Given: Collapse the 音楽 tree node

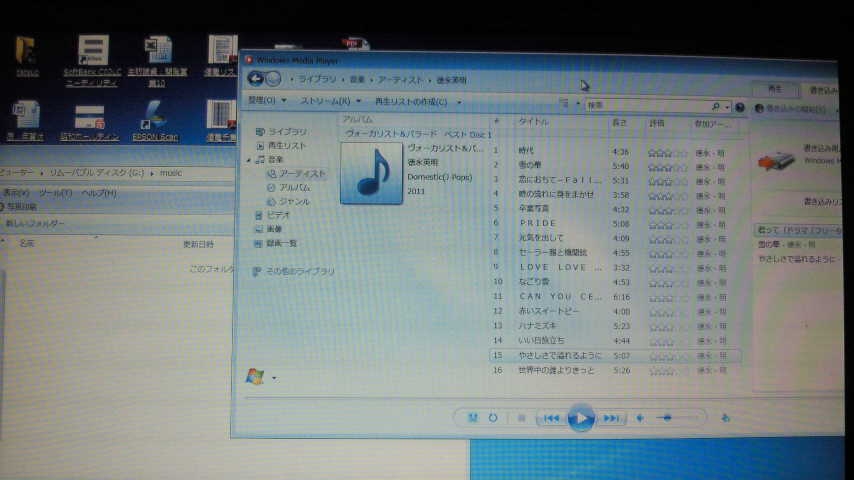Looking at the screenshot, I should click(248, 160).
